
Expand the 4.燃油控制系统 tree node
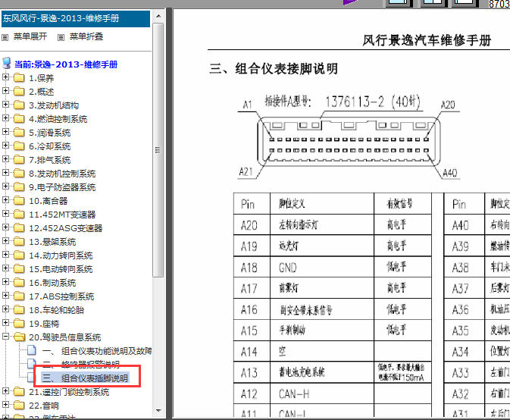coord(5,118)
